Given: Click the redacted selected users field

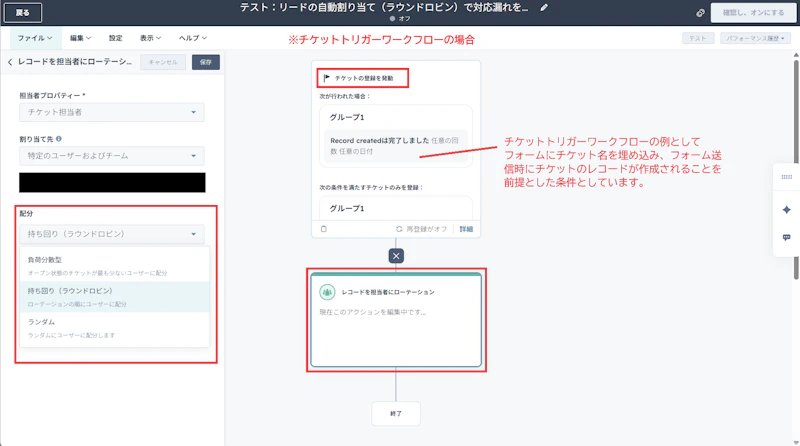Looking at the screenshot, I should [x=112, y=183].
